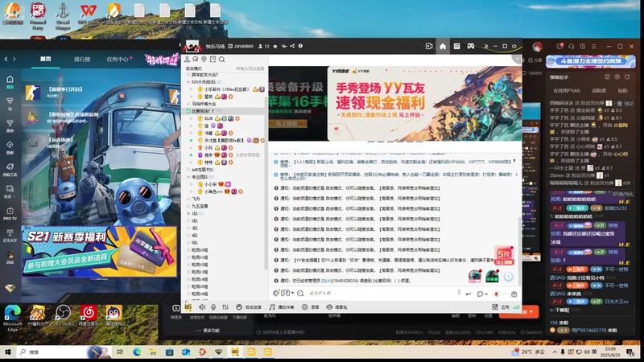Click the video recording icon in YY title bar
The image size is (644, 362).
(x=429, y=47)
